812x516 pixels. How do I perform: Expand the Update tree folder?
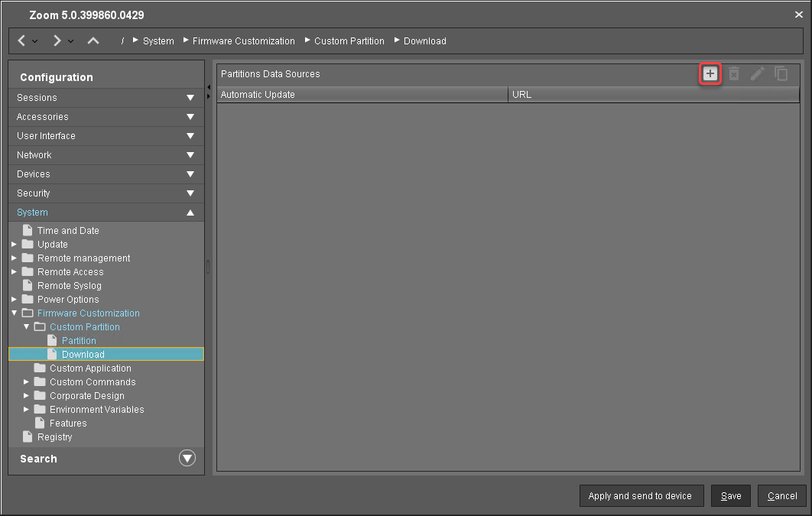(x=15, y=245)
